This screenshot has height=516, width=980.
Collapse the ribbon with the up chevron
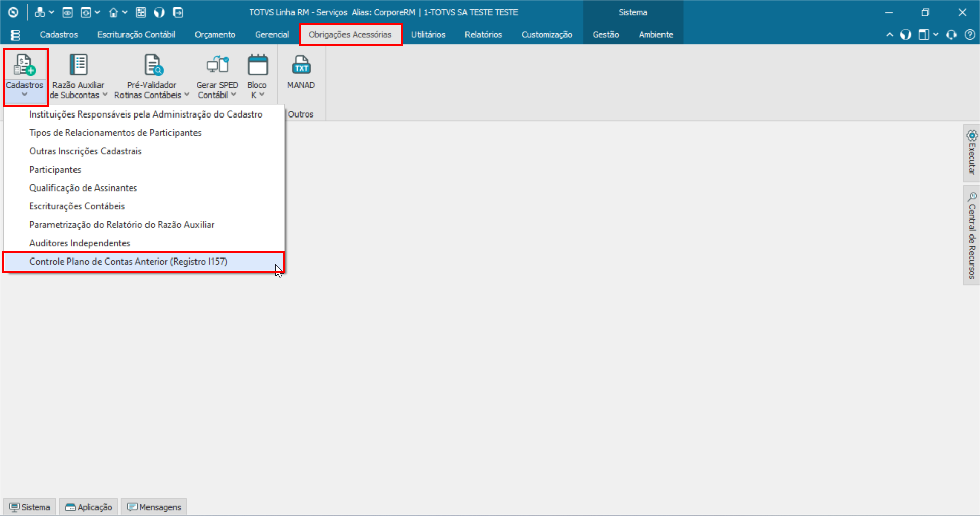(x=890, y=35)
